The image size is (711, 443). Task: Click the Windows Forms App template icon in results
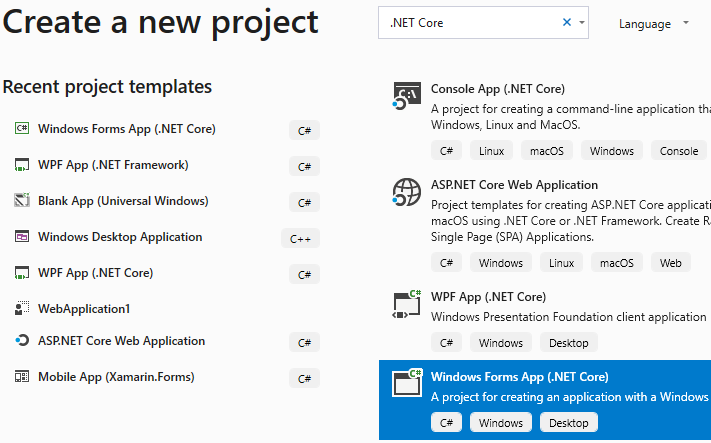(406, 384)
